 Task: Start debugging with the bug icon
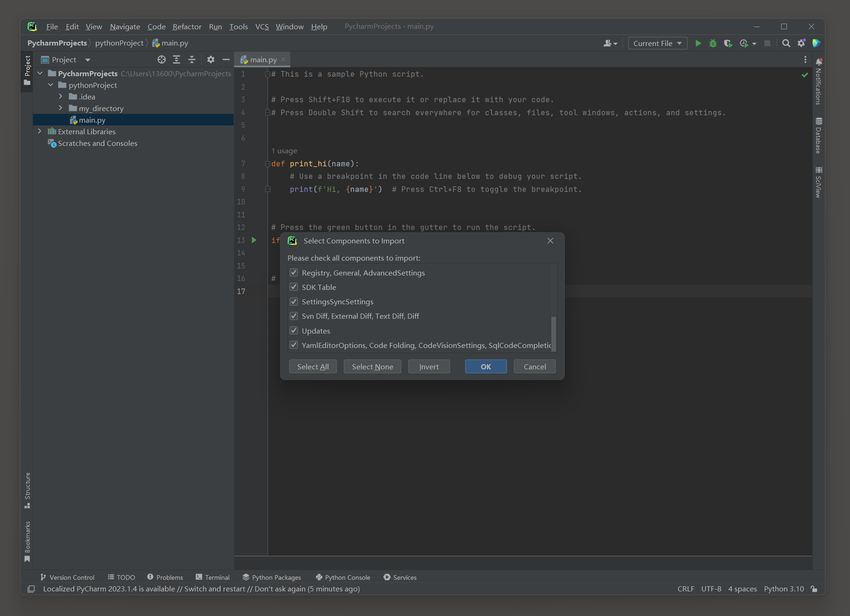click(713, 43)
